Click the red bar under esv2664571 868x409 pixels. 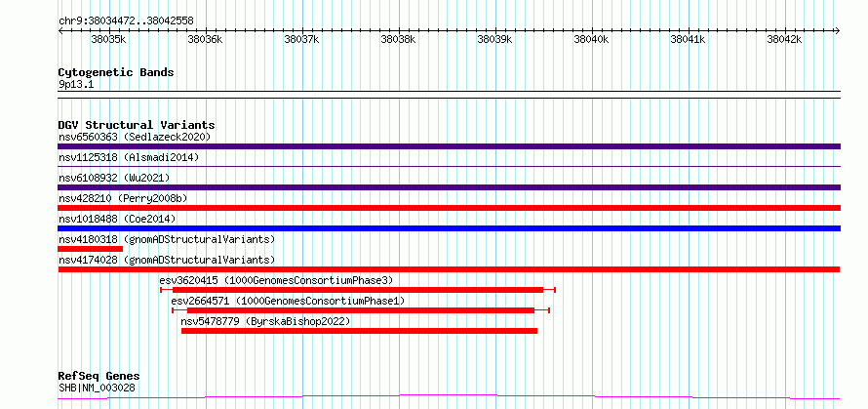[x=361, y=310]
